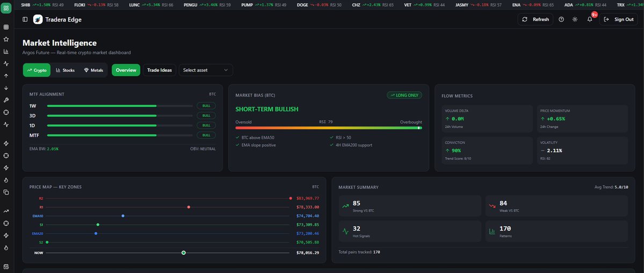Select the down arrow icon in sidebar
Viewport: 644px width, 273px height.
click(6, 88)
